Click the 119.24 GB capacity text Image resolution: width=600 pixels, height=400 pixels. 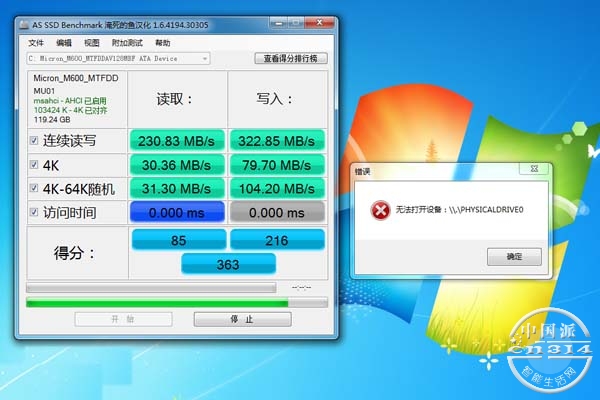point(52,119)
